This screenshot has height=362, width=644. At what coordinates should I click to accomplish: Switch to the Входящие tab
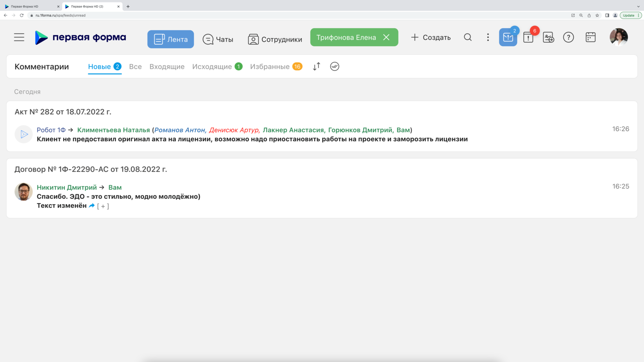(x=167, y=66)
